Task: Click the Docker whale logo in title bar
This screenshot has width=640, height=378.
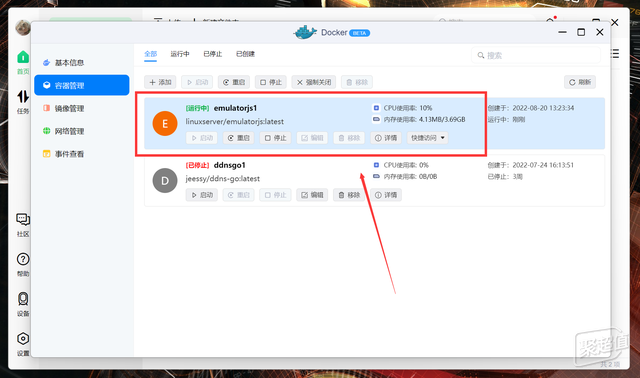Action: [305, 32]
